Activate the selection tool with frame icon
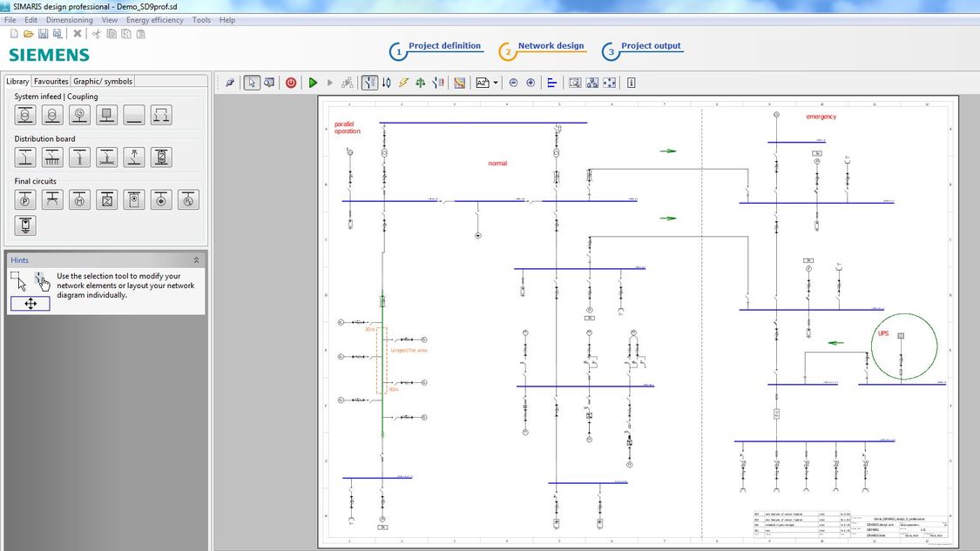 269,83
